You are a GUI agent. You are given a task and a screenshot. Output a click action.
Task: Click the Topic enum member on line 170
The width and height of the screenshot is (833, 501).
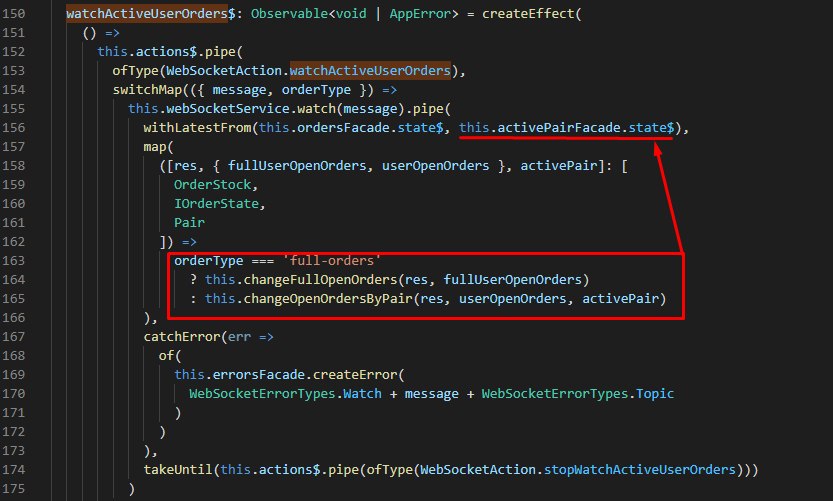(x=655, y=394)
